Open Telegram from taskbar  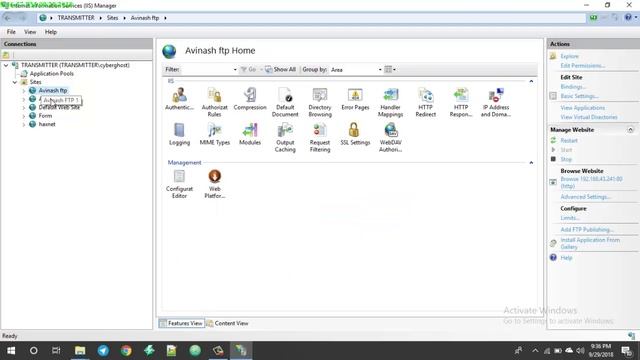(x=103, y=351)
